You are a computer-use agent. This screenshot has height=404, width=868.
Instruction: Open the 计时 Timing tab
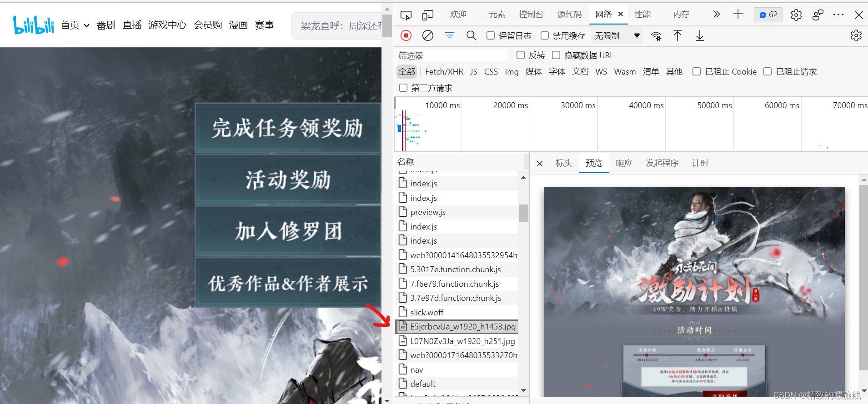point(700,163)
